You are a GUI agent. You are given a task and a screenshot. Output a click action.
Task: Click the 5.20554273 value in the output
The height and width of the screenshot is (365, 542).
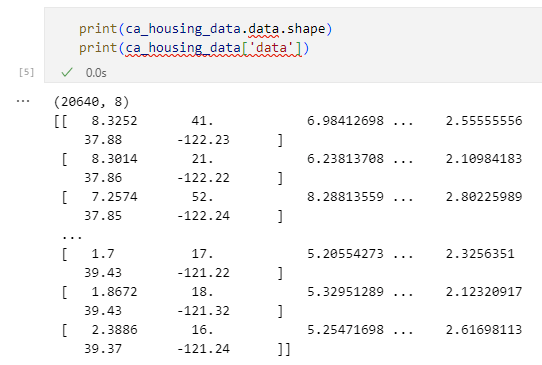345,254
